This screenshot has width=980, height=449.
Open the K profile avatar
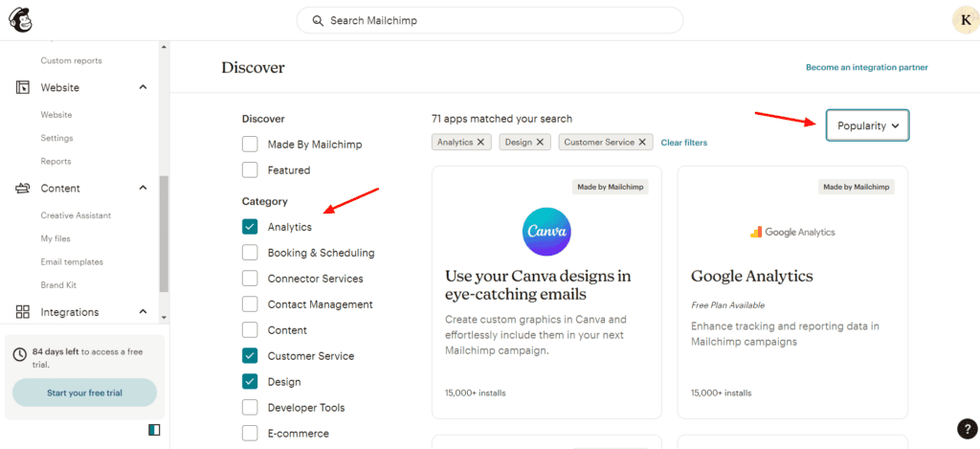tap(965, 21)
